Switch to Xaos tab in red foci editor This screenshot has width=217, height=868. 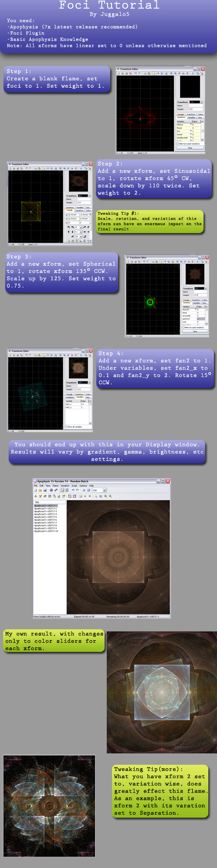(200, 117)
